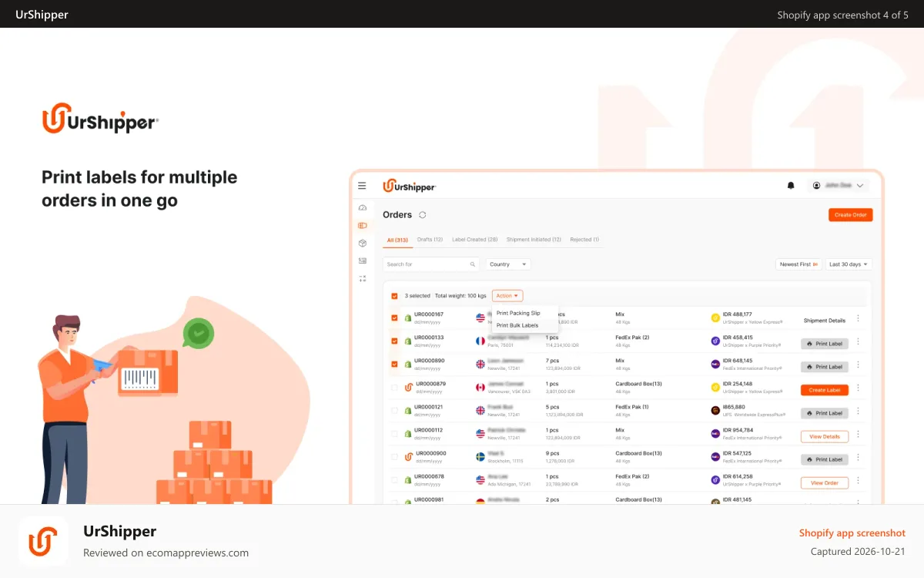The width and height of the screenshot is (924, 578).
Task: Open the address list sidebar icon
Action: pyautogui.click(x=363, y=261)
